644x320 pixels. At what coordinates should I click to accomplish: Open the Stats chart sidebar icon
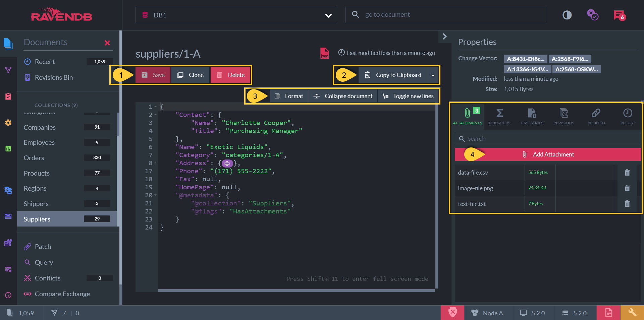tap(8, 149)
